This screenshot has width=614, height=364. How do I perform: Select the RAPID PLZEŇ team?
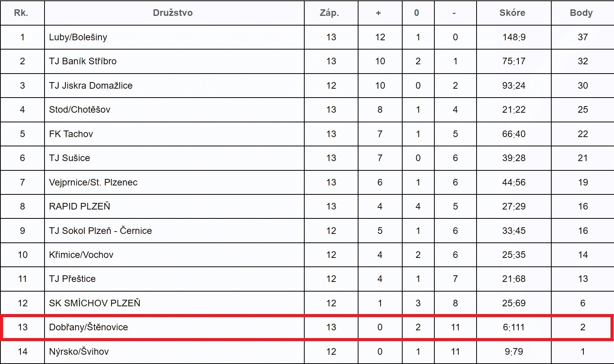coord(80,206)
